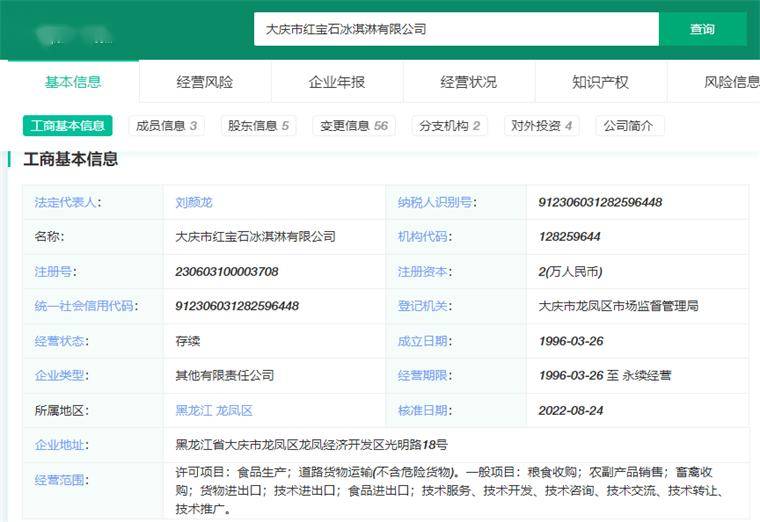
Task: Select credit code value in 统一社会信用代码 row
Action: point(237,306)
